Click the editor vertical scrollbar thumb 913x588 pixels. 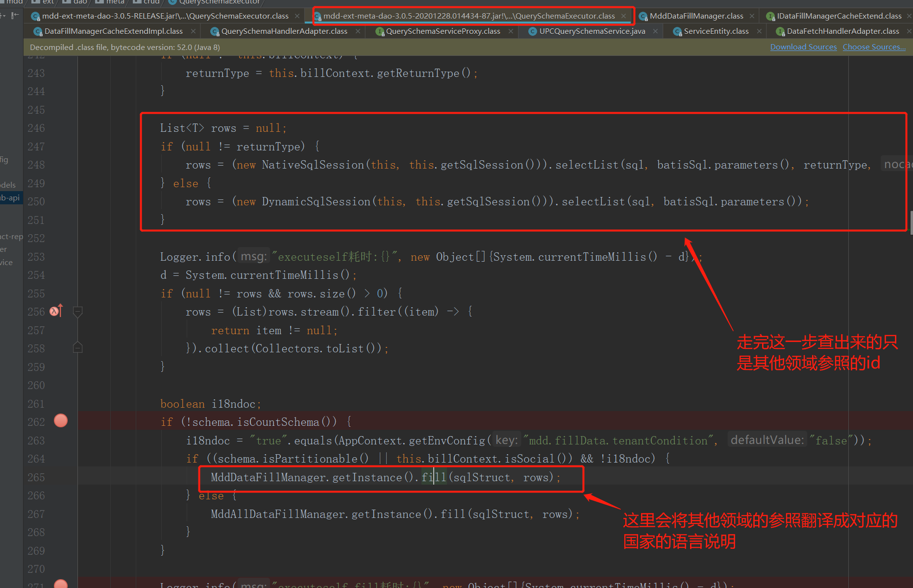[911, 223]
